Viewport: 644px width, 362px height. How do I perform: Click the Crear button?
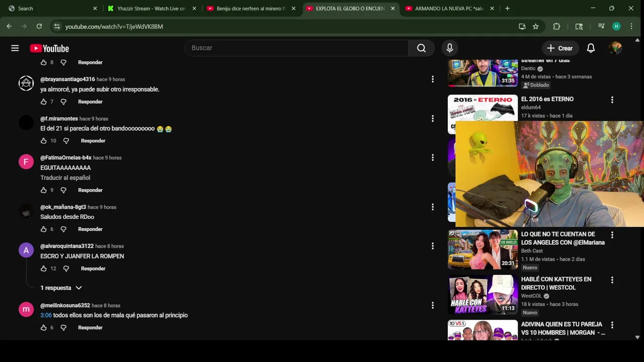559,48
